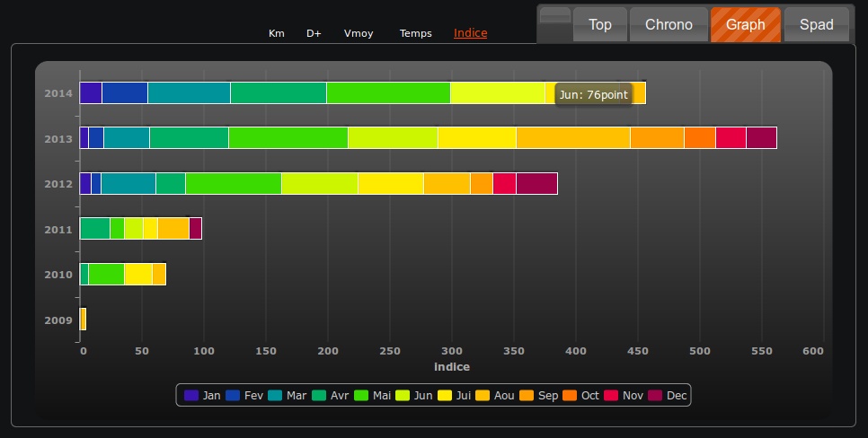
Task: Click the 2013 December bar segment
Action: click(761, 137)
